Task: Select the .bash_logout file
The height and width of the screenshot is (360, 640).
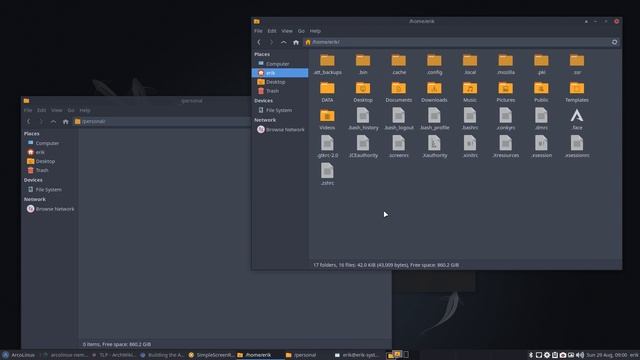Action: [x=399, y=120]
